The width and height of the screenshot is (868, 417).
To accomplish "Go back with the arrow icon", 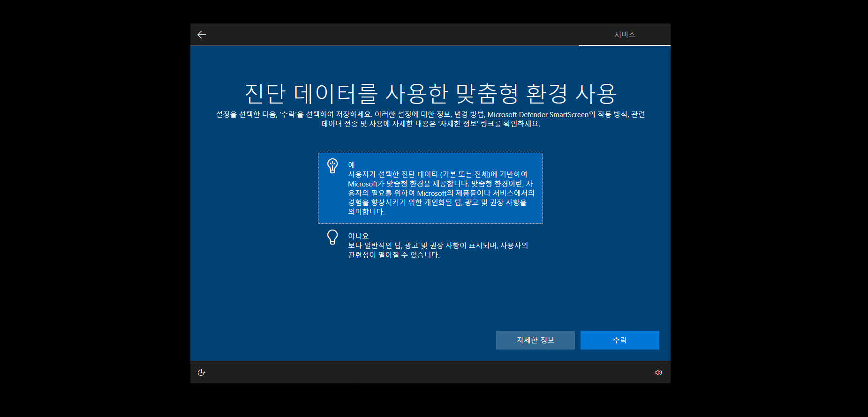I will [x=202, y=35].
